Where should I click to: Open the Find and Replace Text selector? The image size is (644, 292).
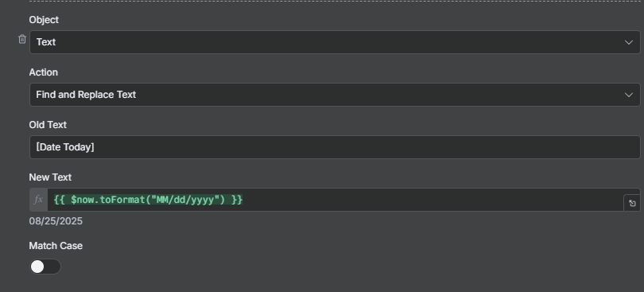(x=335, y=95)
